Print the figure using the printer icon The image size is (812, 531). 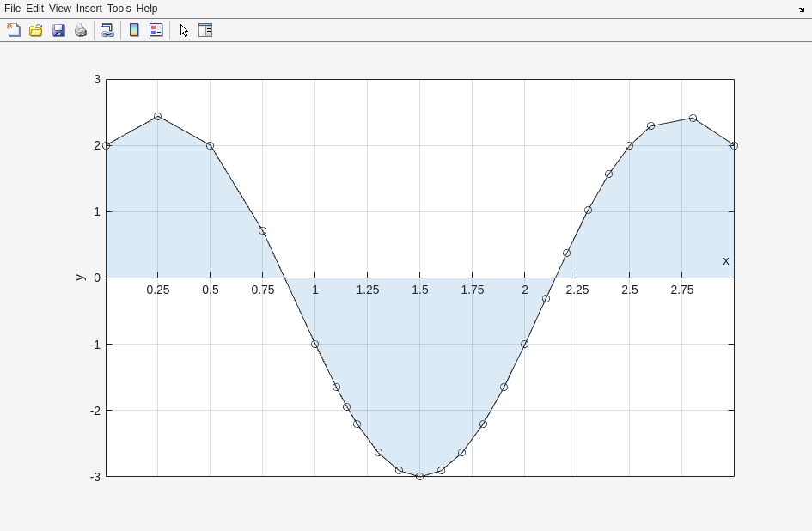tap(81, 30)
